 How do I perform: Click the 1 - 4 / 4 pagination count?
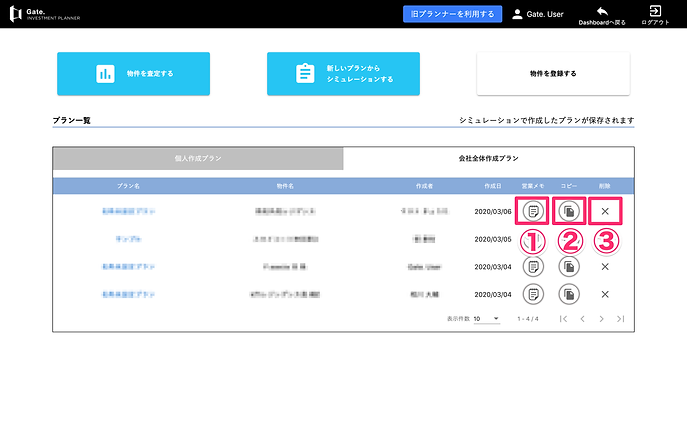click(528, 319)
